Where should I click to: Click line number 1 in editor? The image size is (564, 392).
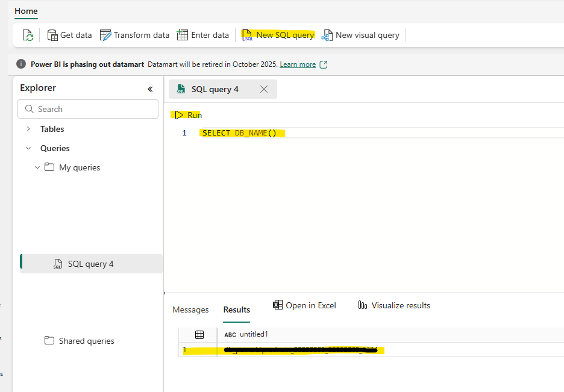(184, 133)
